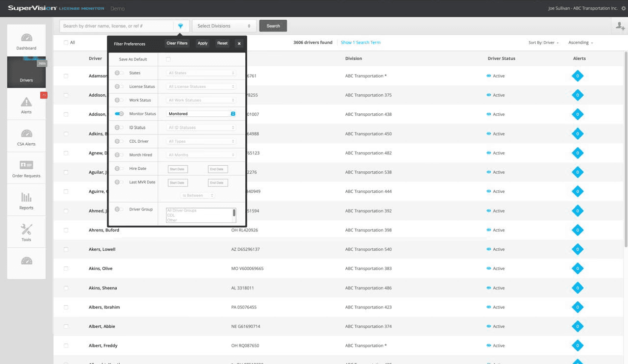Viewport: 628px width, 364px height.
Task: Click alert diamond for ABC Transportation 375
Action: (x=577, y=95)
